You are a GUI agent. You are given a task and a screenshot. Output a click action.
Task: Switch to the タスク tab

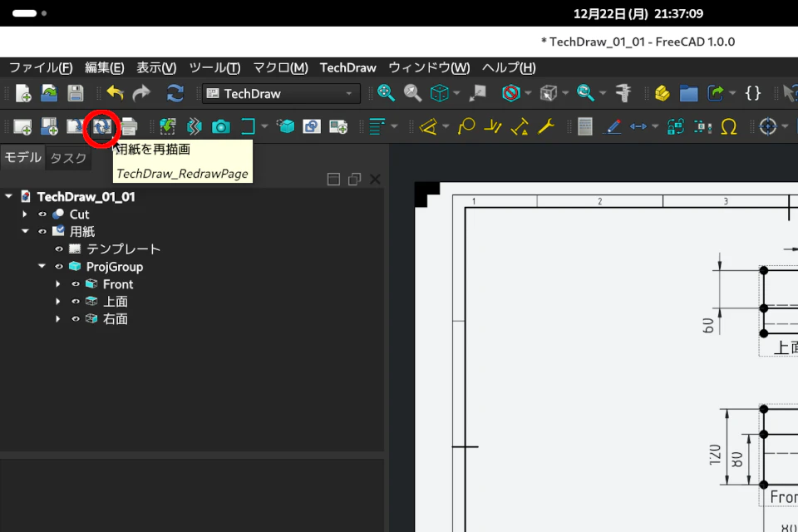coord(68,158)
